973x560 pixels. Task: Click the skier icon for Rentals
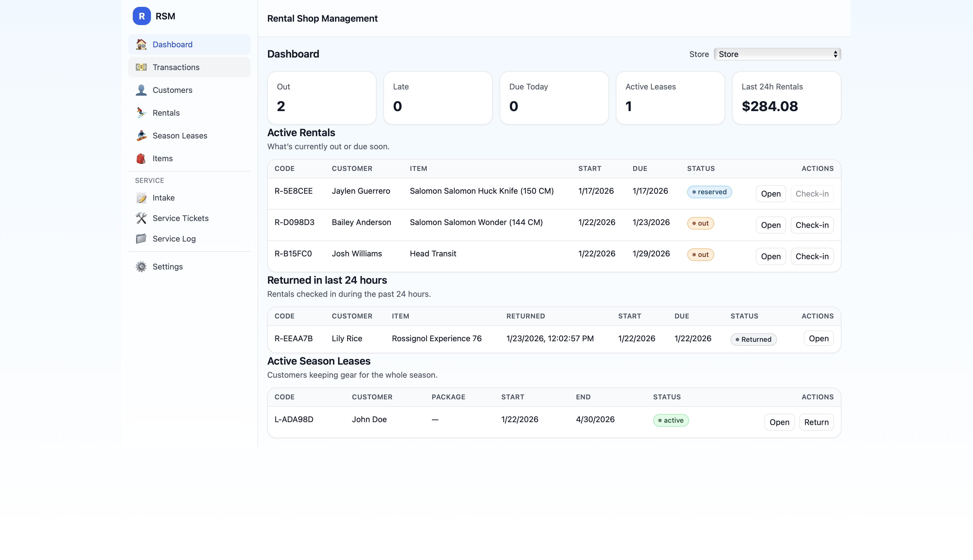click(141, 113)
